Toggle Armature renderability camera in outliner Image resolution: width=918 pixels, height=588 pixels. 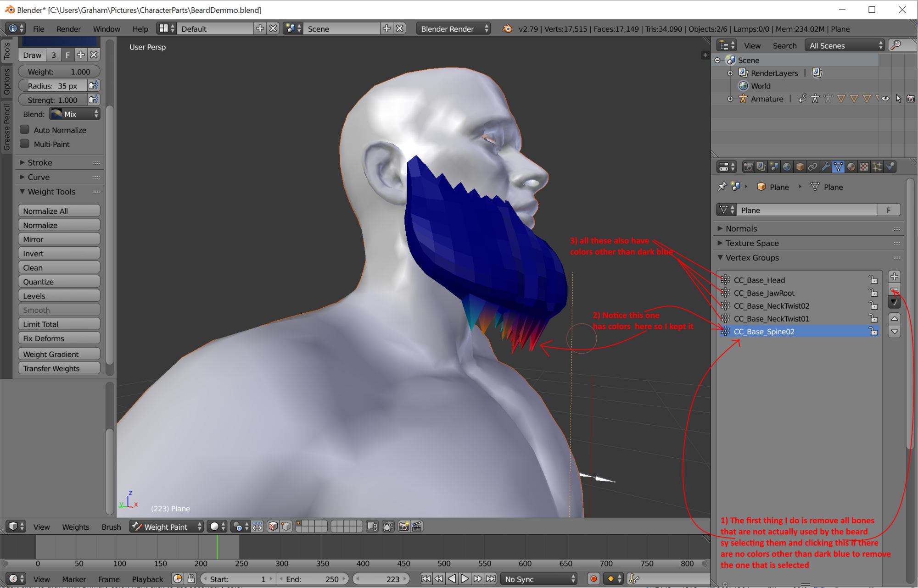pyautogui.click(x=911, y=99)
